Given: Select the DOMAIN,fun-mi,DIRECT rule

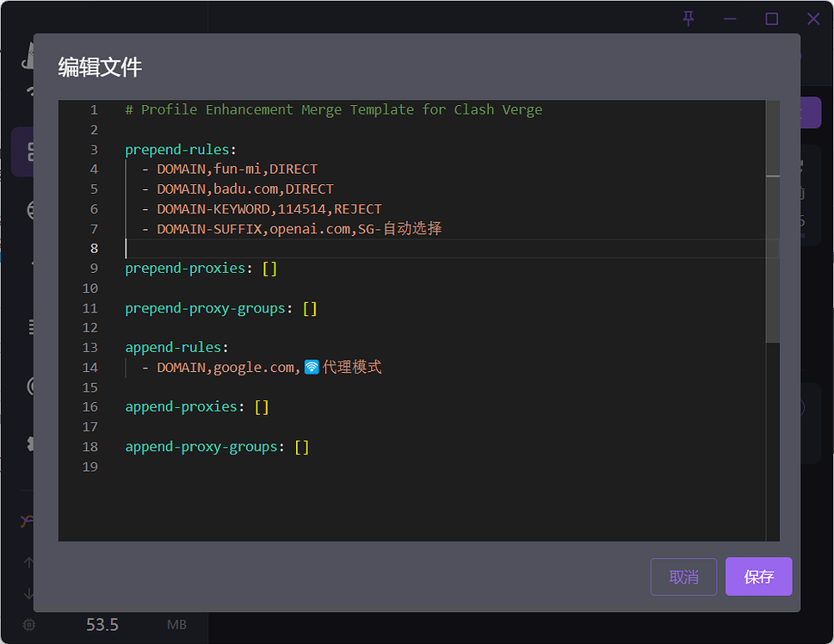Looking at the screenshot, I should (238, 170).
